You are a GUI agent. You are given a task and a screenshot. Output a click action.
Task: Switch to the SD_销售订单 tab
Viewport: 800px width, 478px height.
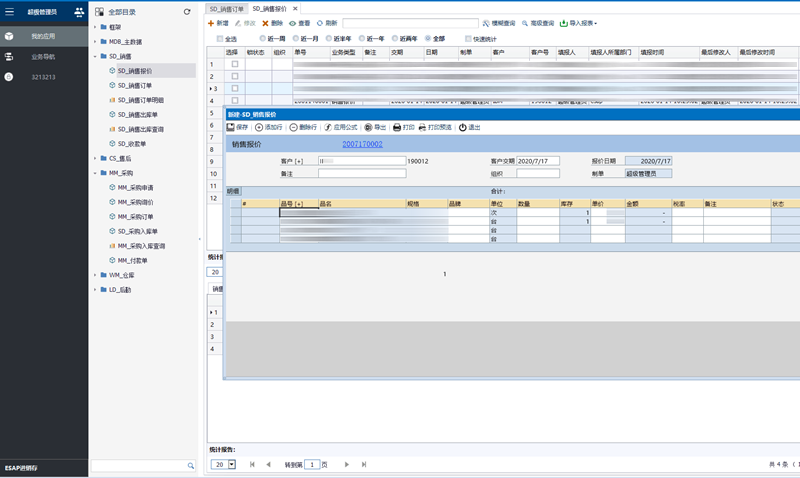(227, 9)
